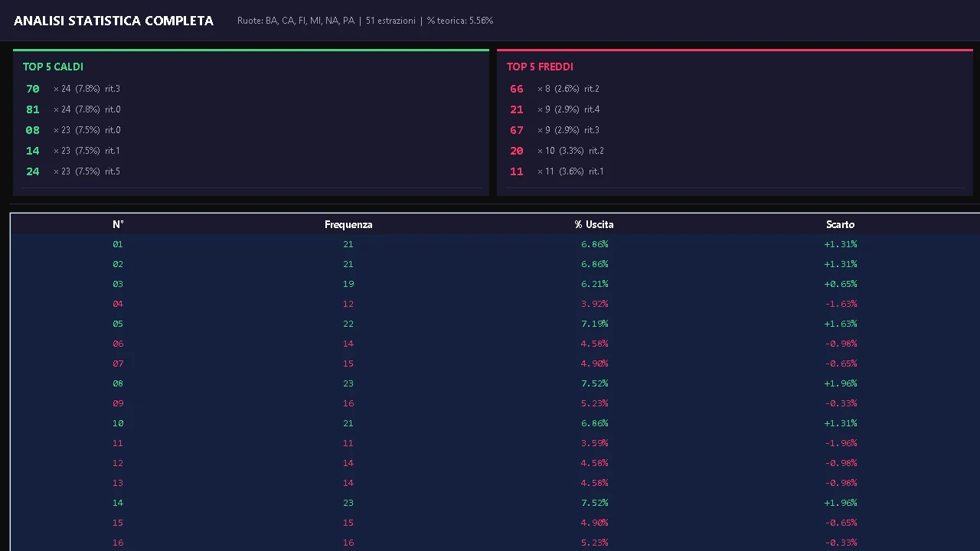
Task: Choose cold number 20 in Top 5 Freddi
Action: point(517,151)
